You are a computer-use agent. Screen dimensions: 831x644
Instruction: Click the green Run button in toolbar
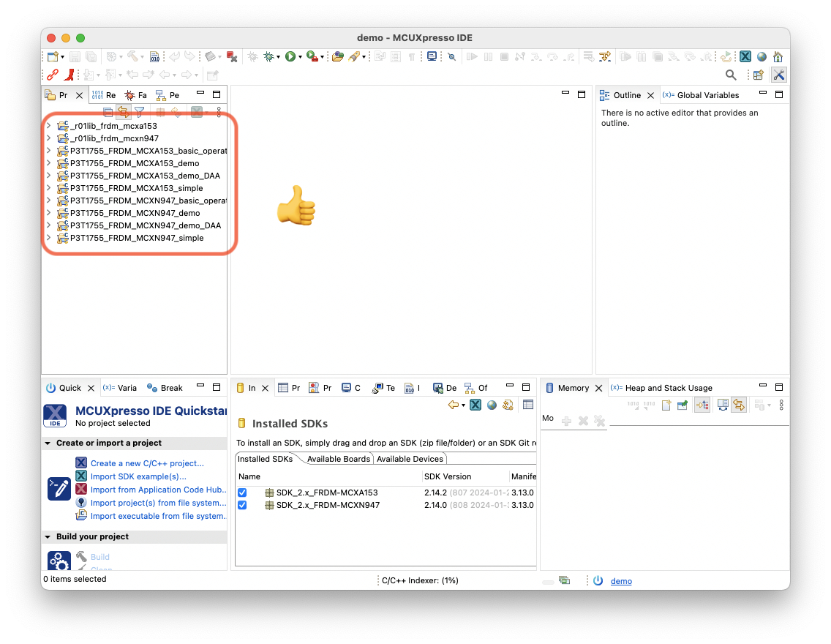(x=290, y=56)
